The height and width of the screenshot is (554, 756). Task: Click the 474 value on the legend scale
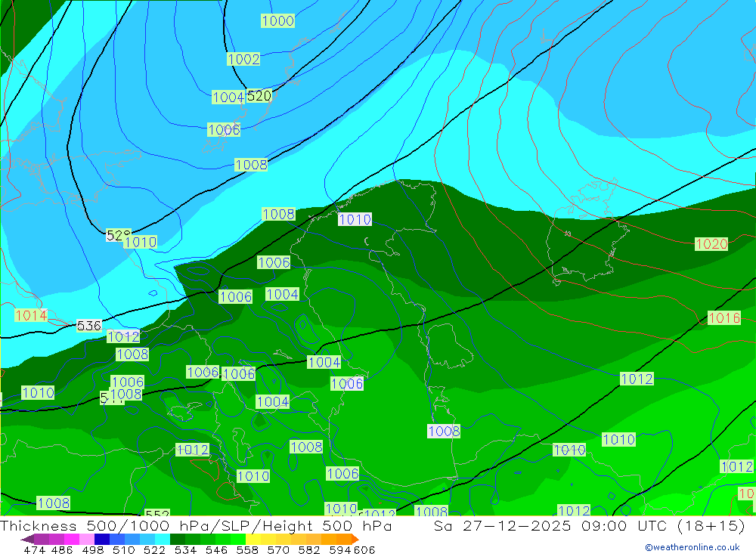[35, 549]
